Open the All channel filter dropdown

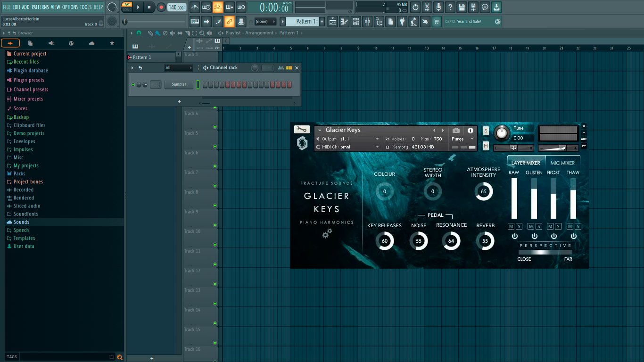pos(179,68)
